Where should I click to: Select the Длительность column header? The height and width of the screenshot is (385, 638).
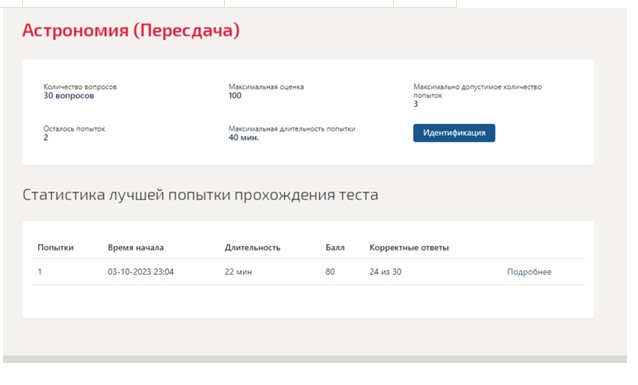[x=252, y=247]
